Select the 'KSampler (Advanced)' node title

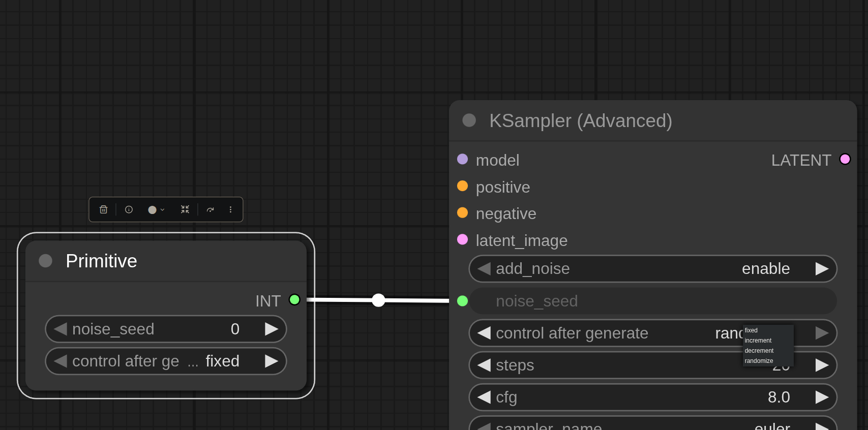coord(581,121)
